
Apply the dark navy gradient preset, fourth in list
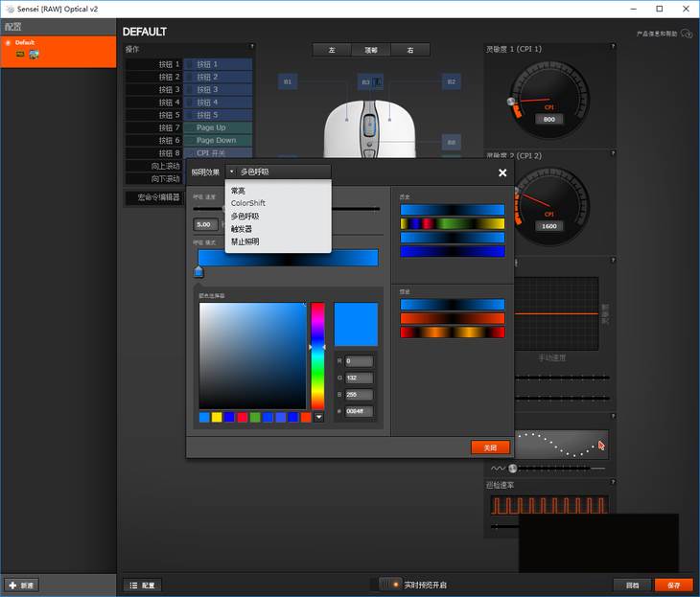(453, 251)
